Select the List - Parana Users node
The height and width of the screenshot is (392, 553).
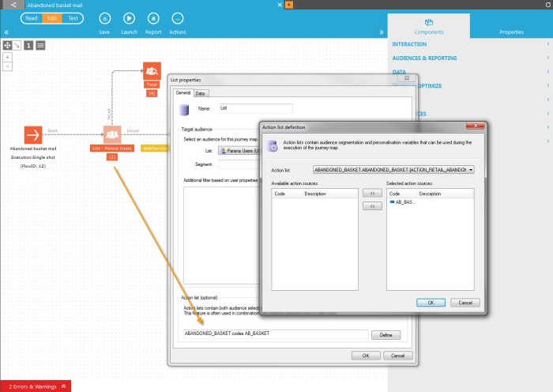click(x=111, y=135)
